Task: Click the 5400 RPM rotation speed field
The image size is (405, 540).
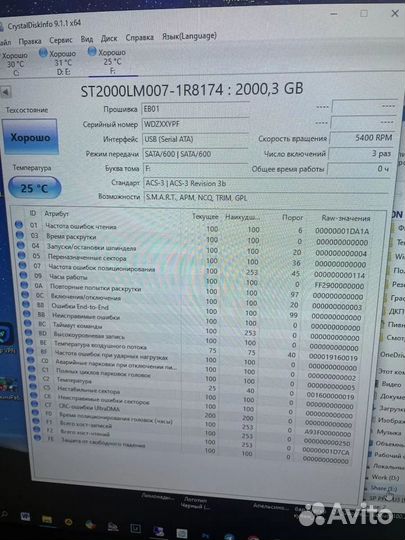Action: pos(362,138)
